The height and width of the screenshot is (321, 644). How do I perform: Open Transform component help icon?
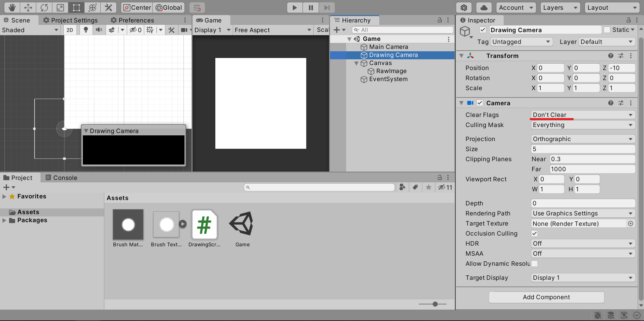611,56
